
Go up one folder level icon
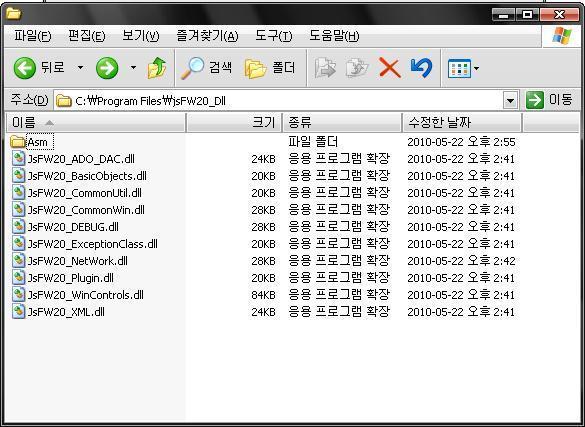pos(157,68)
